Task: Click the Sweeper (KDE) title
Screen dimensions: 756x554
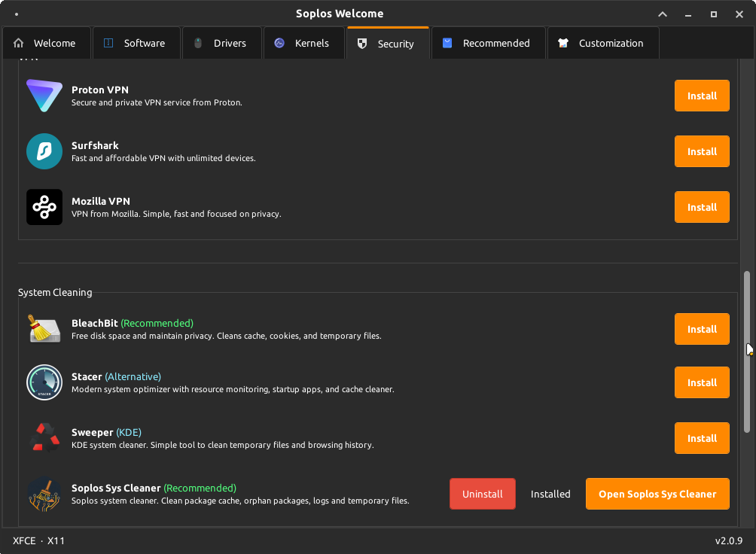Action: (107, 432)
